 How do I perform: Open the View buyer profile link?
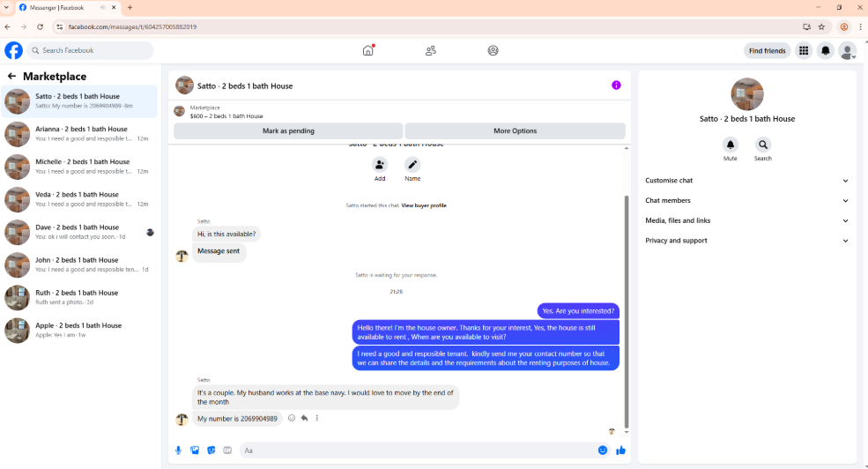coord(424,205)
